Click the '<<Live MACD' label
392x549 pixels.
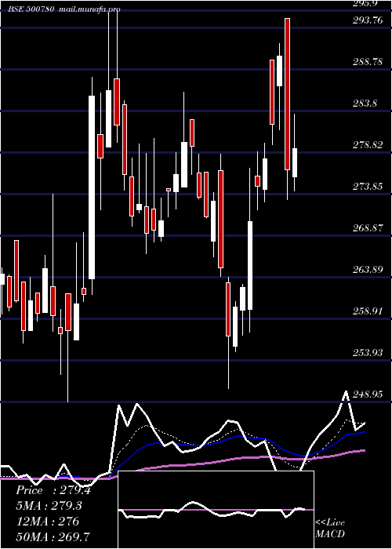(x=330, y=529)
